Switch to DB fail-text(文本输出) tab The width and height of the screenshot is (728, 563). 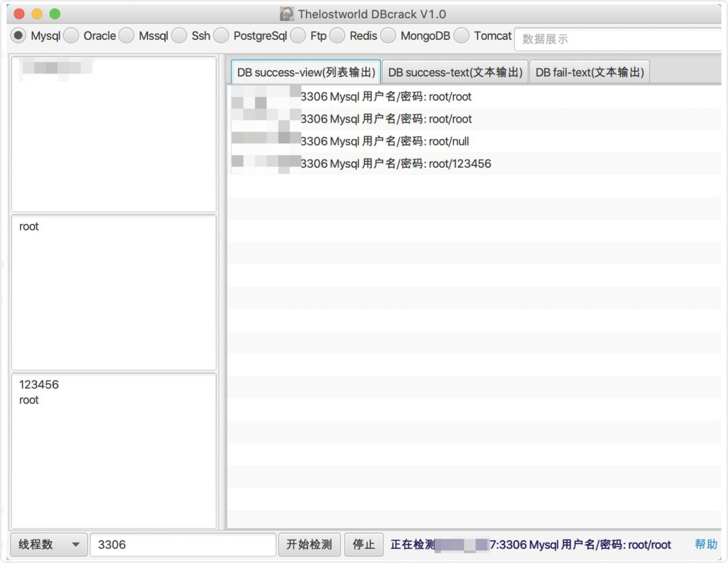pos(590,72)
